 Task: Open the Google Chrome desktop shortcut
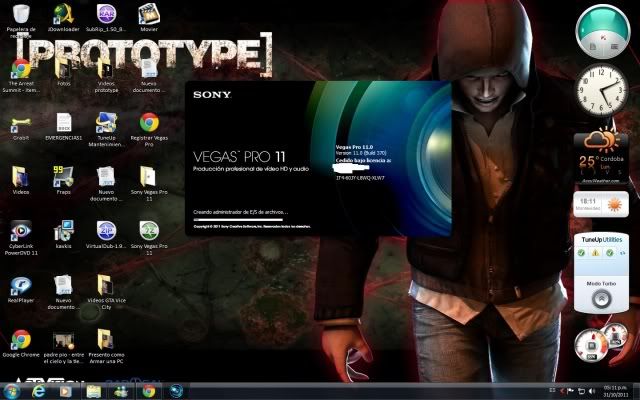[x=20, y=340]
